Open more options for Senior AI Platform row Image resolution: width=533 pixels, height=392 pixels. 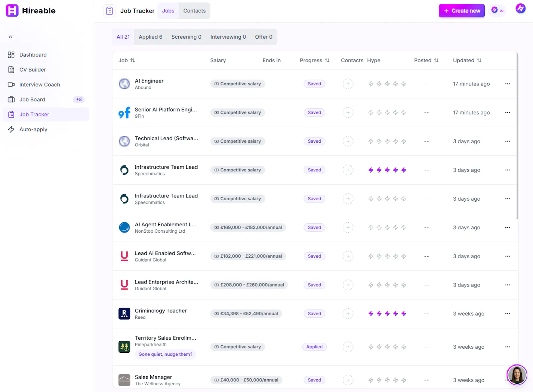[507, 112]
